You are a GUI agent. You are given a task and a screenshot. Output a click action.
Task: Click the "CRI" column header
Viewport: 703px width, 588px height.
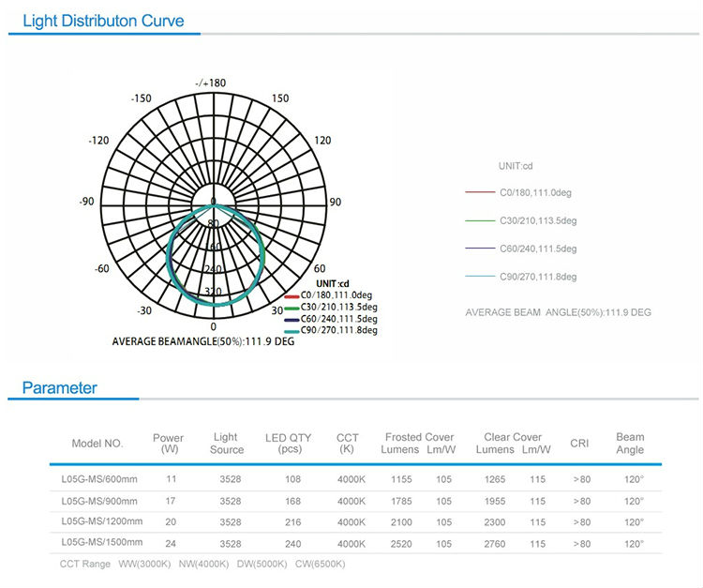[579, 444]
